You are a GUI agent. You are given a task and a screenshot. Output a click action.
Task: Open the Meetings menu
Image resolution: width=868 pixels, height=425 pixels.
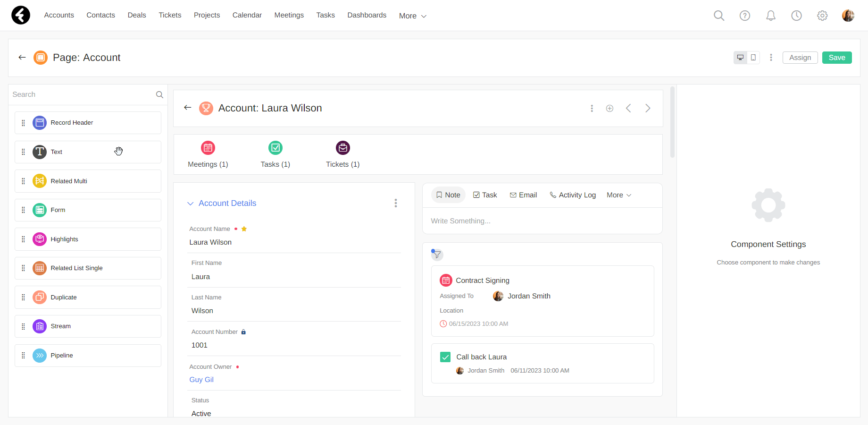289,15
